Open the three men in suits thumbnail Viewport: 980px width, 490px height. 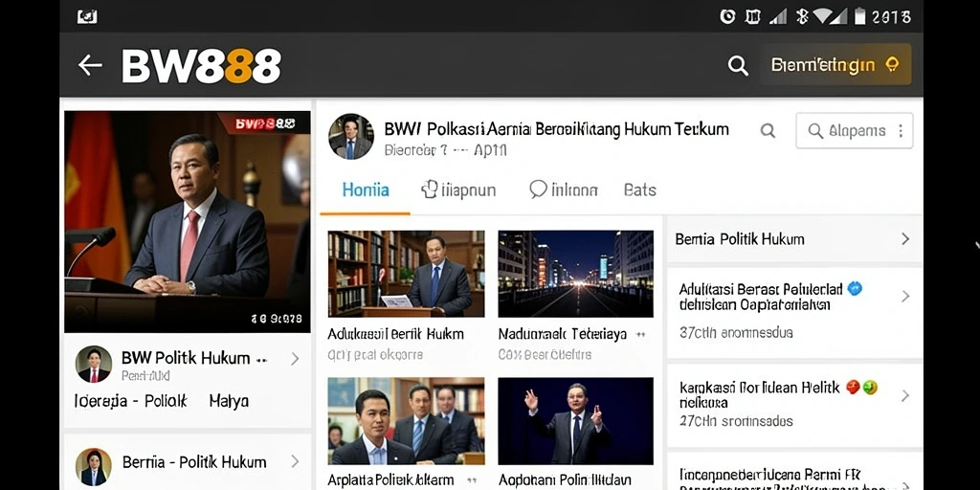(406, 421)
